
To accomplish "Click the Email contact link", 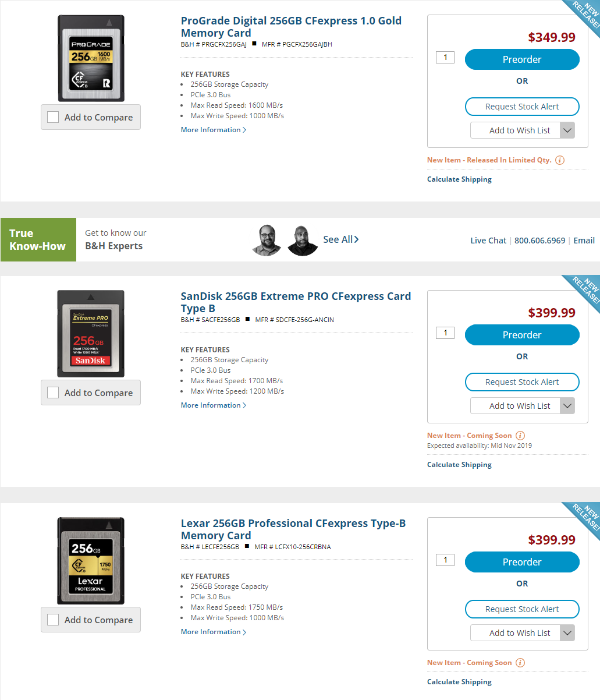I will (584, 241).
